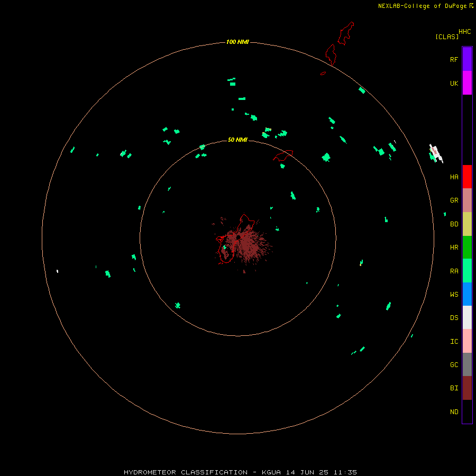The image size is (476, 476).
Task: Click the UK magenta legend swatch
Action: tap(467, 83)
